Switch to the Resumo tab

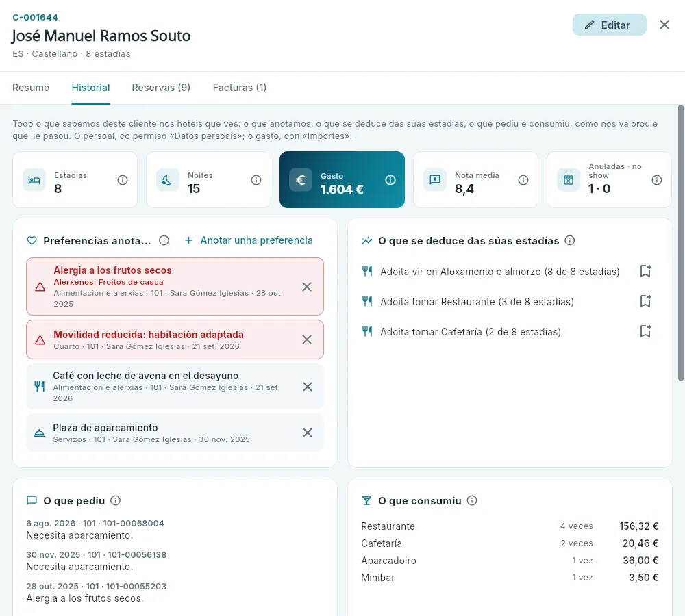coord(31,88)
